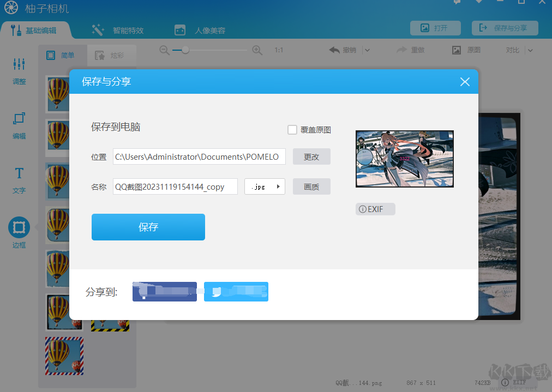Click the 撤销 undo arrow
This screenshot has height=392, width=552.
pos(334,50)
